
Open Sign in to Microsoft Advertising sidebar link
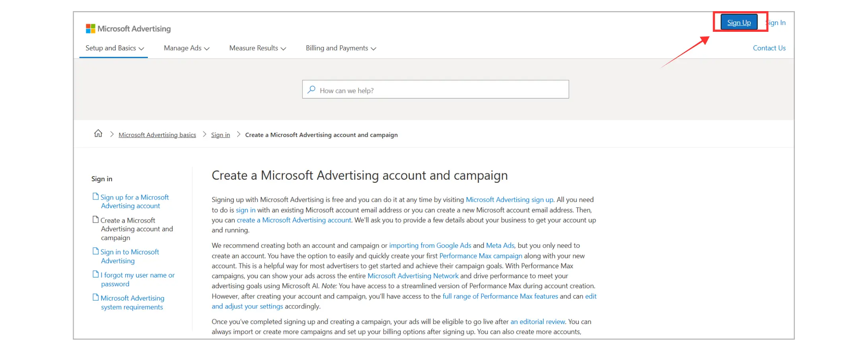click(x=130, y=256)
